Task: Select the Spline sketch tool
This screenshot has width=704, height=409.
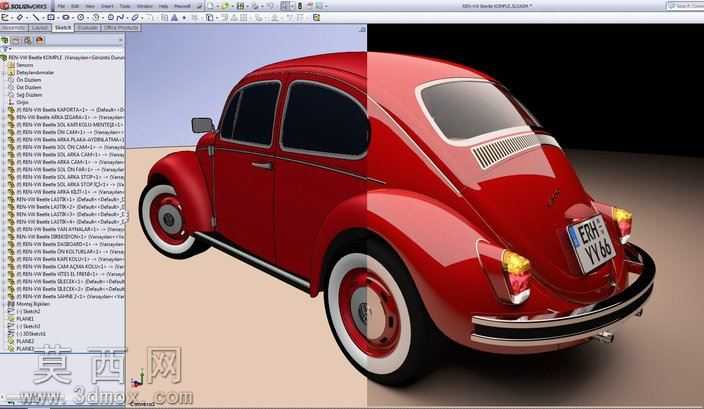Action: pos(120,18)
